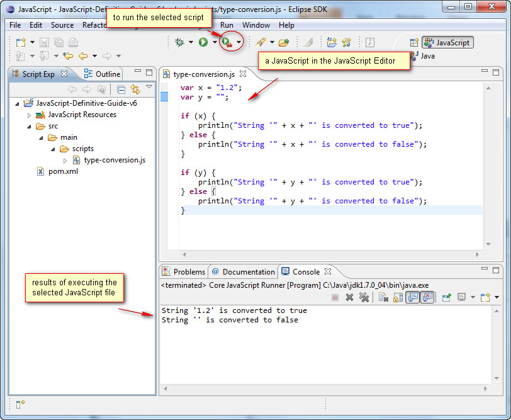This screenshot has width=511, height=420.
Task: Toggle show console on standard error change
Action: [427, 297]
